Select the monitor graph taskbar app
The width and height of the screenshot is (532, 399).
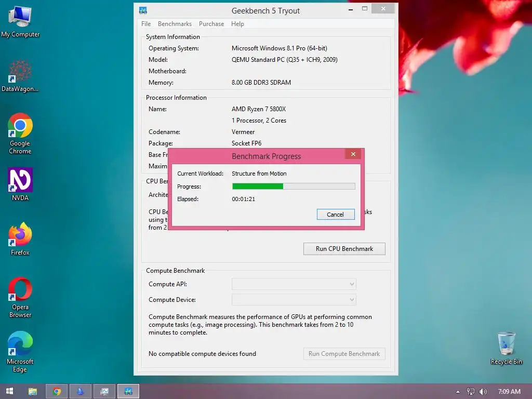104,392
